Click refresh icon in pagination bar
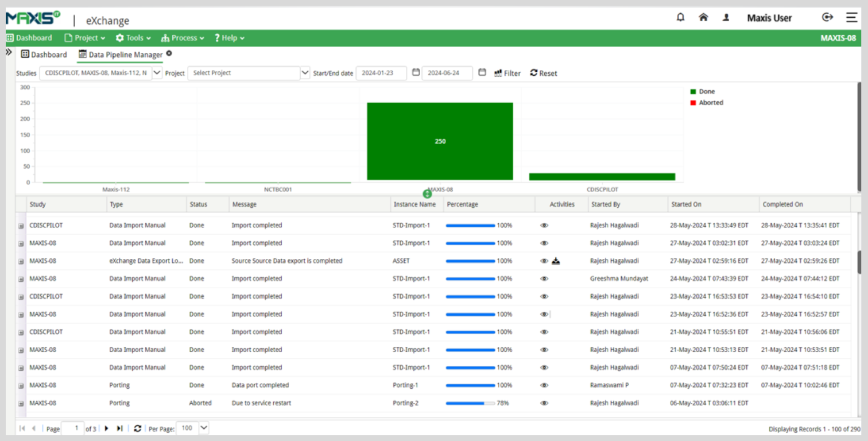The image size is (868, 441). point(137,428)
